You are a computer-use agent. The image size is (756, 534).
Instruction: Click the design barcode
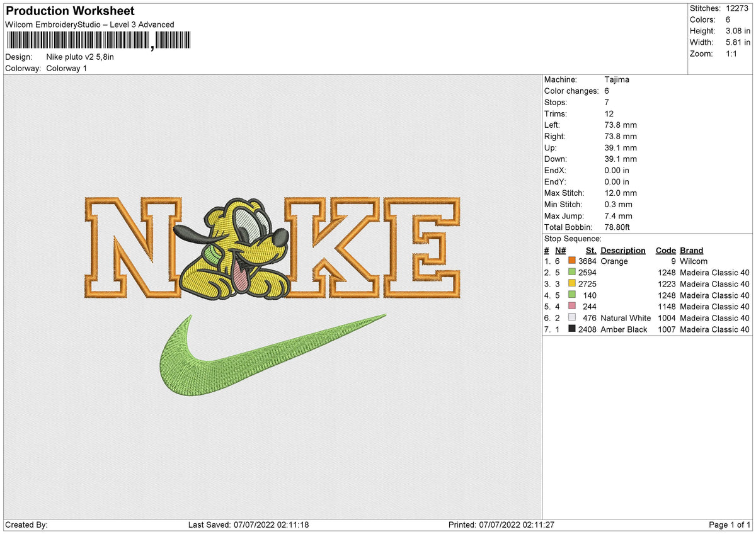coord(98,40)
